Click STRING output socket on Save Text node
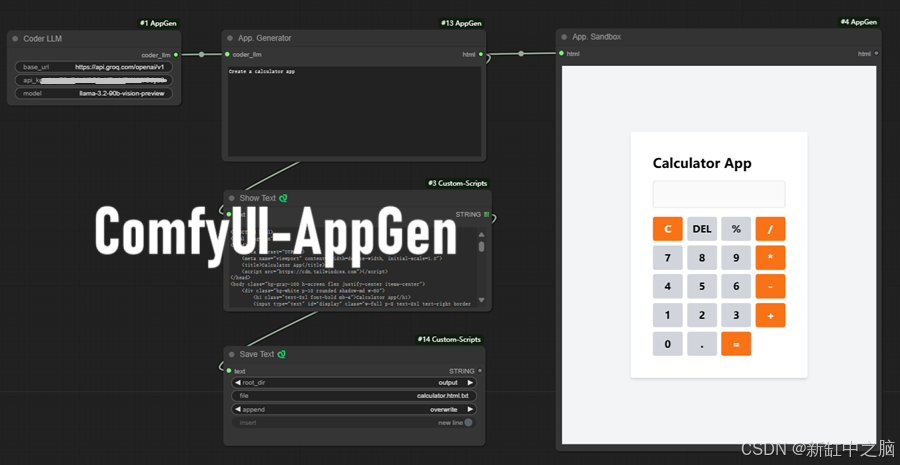The image size is (900, 465). (480, 371)
